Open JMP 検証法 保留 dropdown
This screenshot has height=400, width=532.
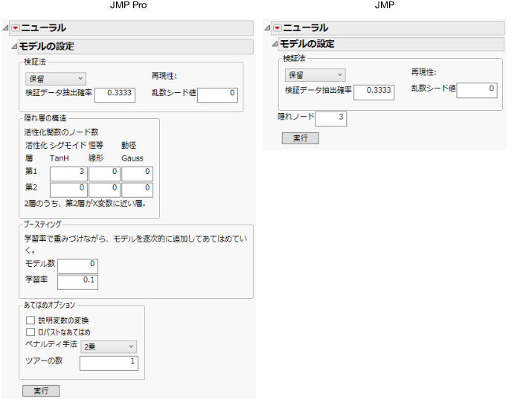point(315,75)
